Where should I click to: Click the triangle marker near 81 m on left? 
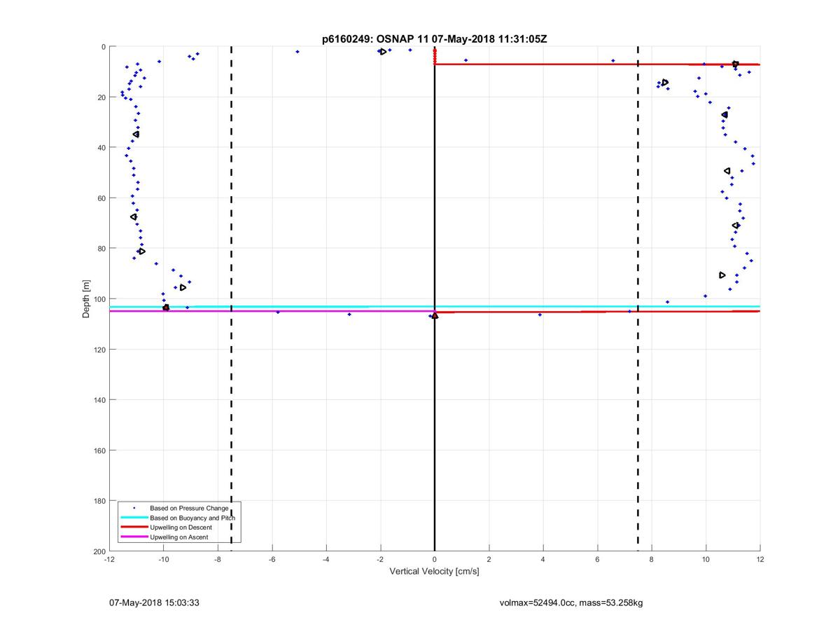[142, 251]
